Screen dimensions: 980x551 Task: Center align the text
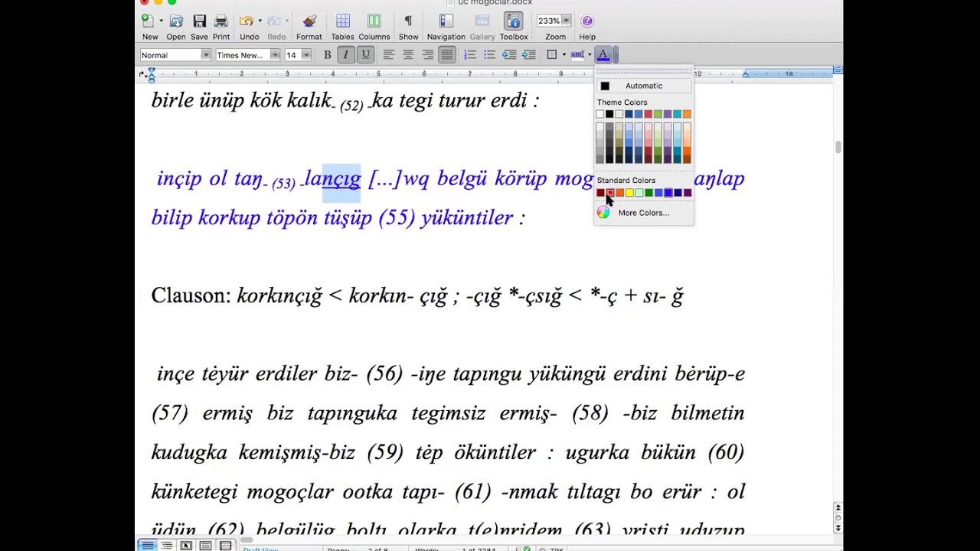pos(408,55)
